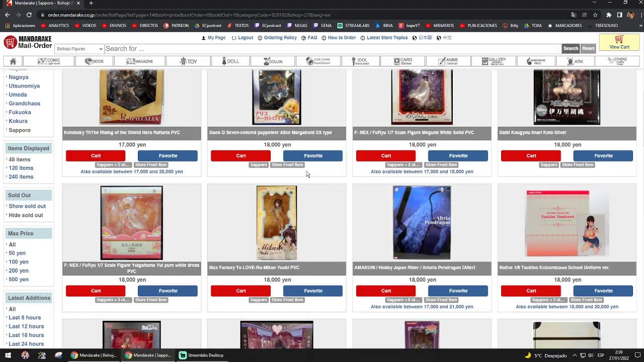Open Latest Store Topics

click(384, 38)
